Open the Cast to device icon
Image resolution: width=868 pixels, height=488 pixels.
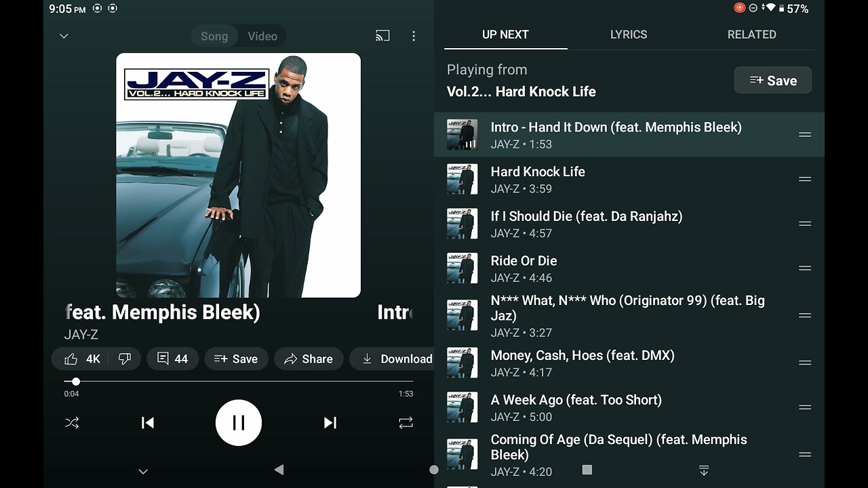(x=382, y=36)
